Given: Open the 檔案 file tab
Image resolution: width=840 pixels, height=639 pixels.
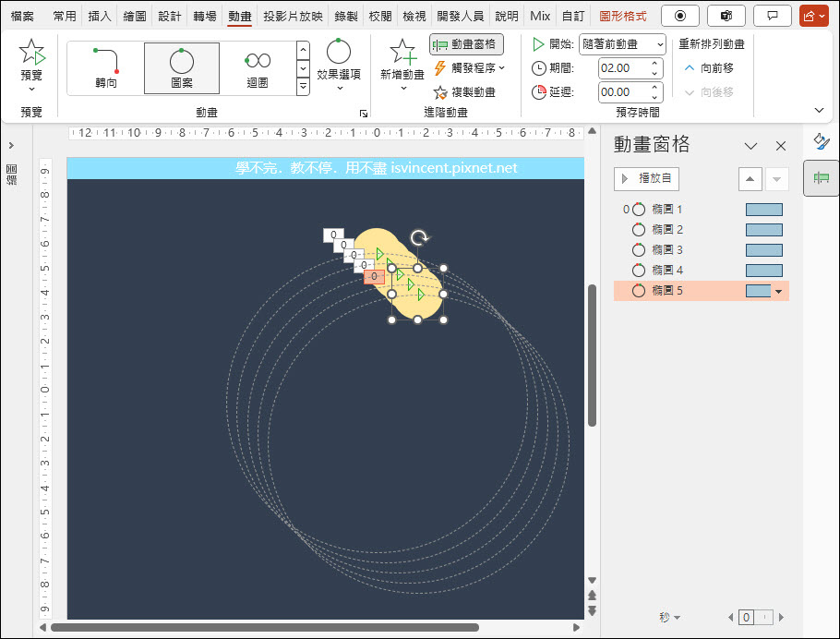Looking at the screenshot, I should coord(22,16).
